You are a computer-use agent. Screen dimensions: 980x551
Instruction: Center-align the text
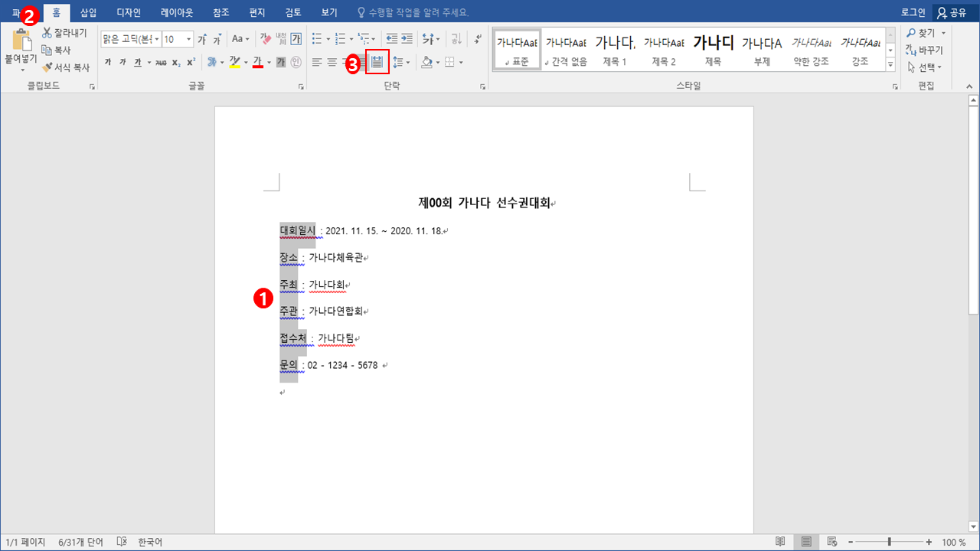[x=332, y=62]
